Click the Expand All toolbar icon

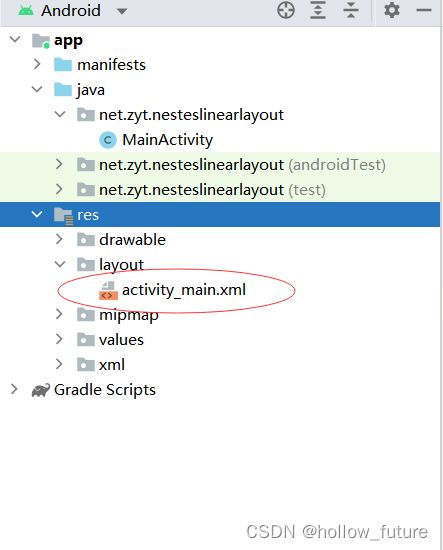click(318, 10)
